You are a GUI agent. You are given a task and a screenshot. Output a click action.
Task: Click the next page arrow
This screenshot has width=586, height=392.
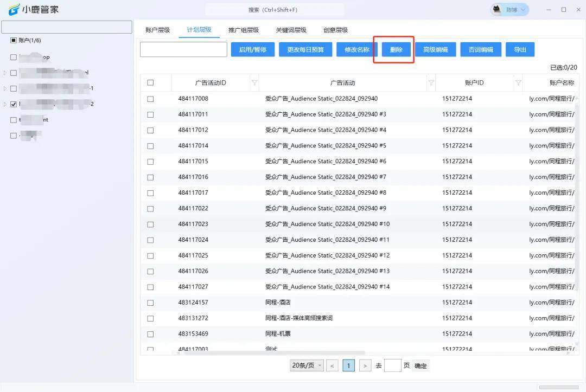pyautogui.click(x=365, y=365)
